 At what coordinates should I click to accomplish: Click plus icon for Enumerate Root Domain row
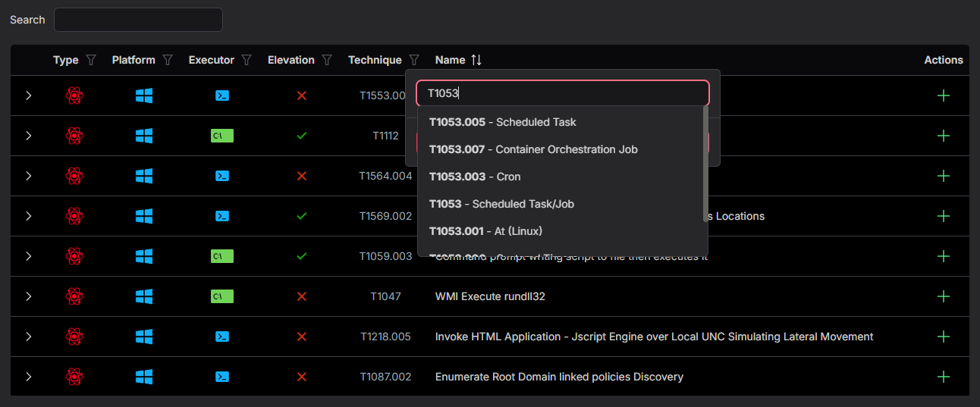coord(944,377)
